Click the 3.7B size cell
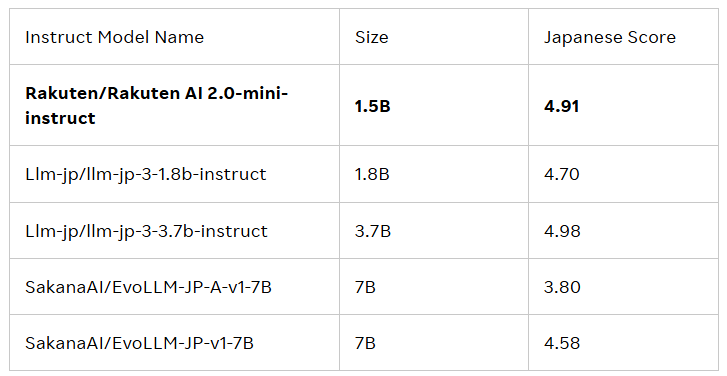Image resolution: width=727 pixels, height=376 pixels. 373,231
